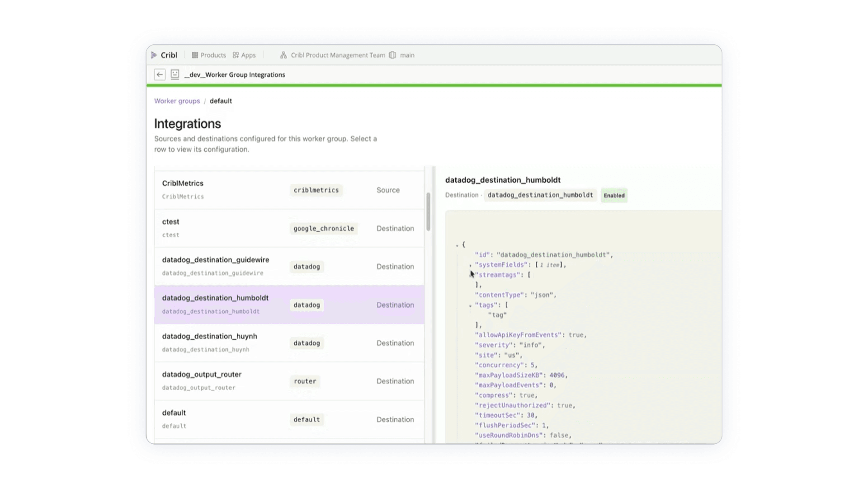
Task: Click the Cribl logo icon
Action: pyautogui.click(x=154, y=55)
